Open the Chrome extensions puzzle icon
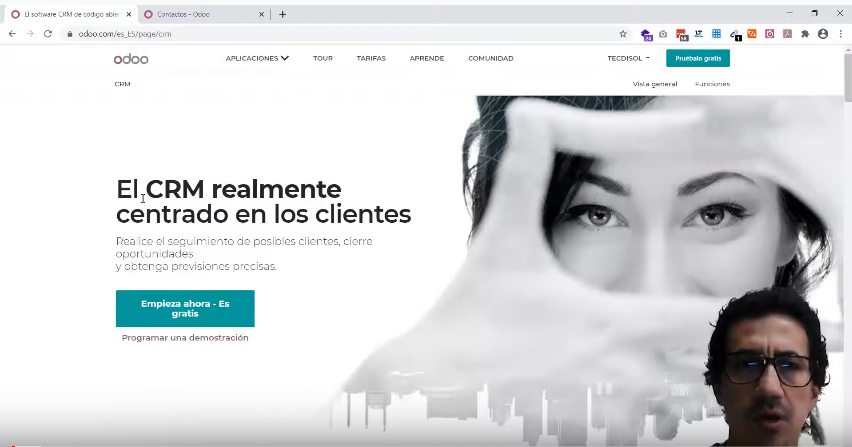The width and height of the screenshot is (852, 447). coord(805,33)
